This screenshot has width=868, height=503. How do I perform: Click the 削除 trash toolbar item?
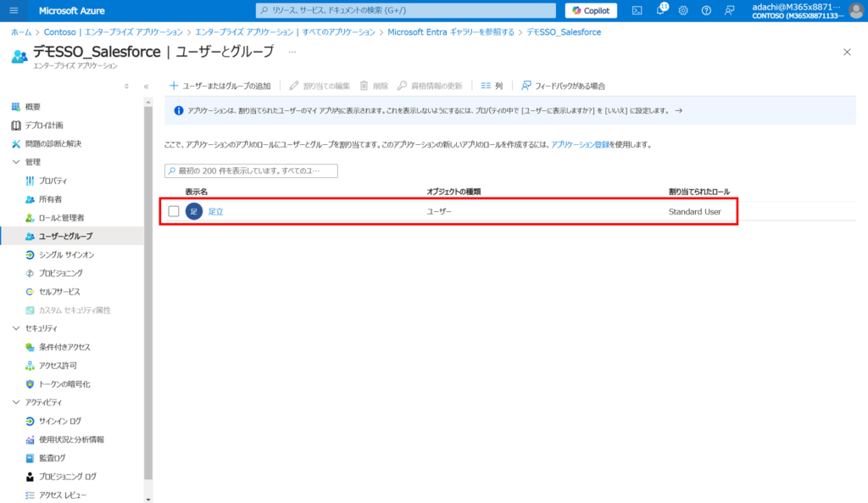(374, 86)
